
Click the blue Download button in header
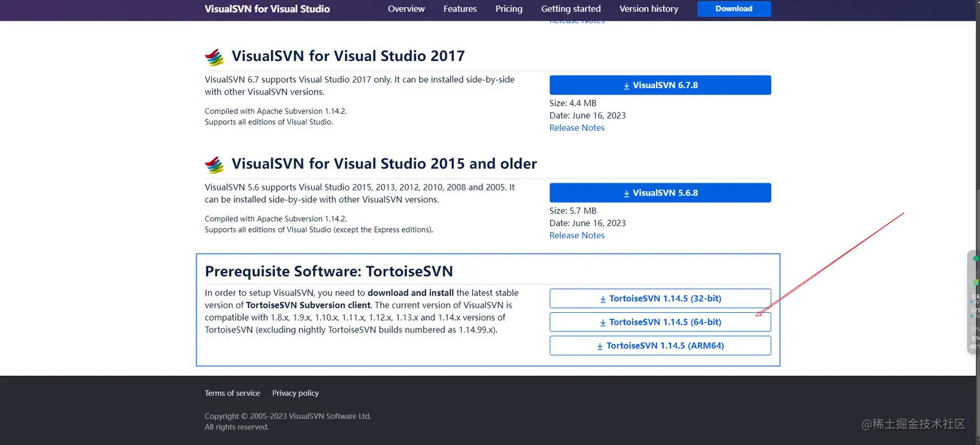click(734, 9)
